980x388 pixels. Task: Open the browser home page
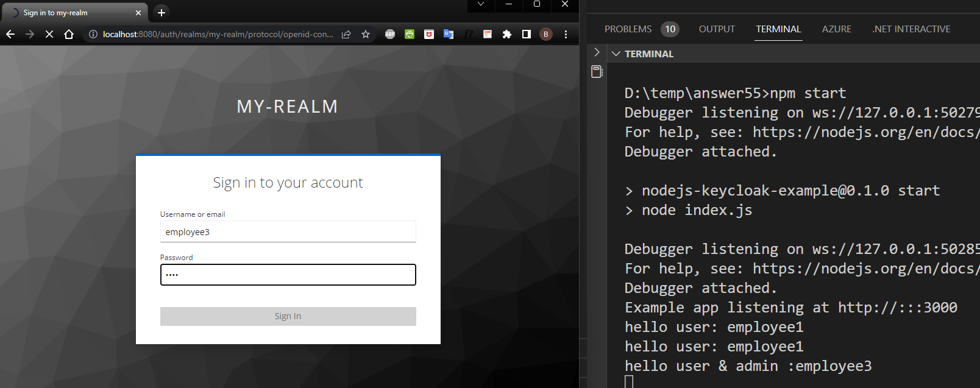click(x=69, y=34)
